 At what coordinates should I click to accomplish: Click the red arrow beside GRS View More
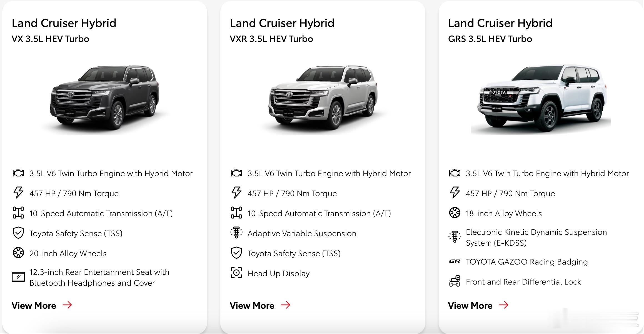[504, 305]
